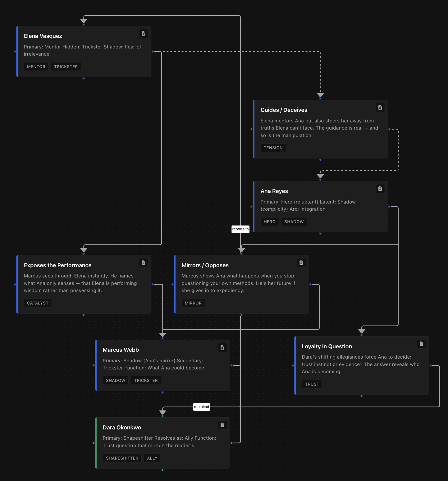Click the document icon on Dara Okonkwo card

point(222,425)
